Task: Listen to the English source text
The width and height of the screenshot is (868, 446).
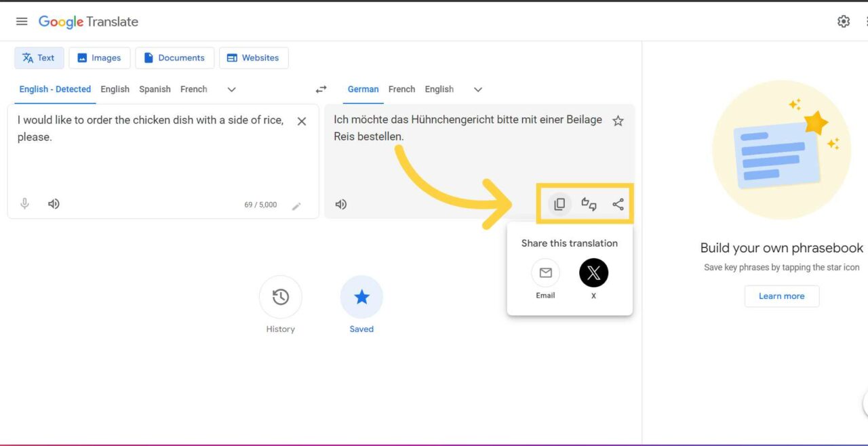Action: [x=54, y=203]
